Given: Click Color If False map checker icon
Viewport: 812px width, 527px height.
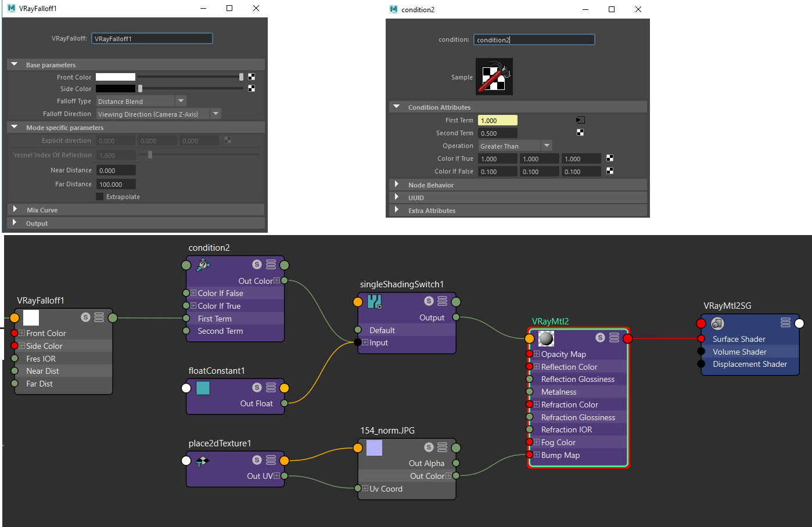Looking at the screenshot, I should click(x=610, y=171).
